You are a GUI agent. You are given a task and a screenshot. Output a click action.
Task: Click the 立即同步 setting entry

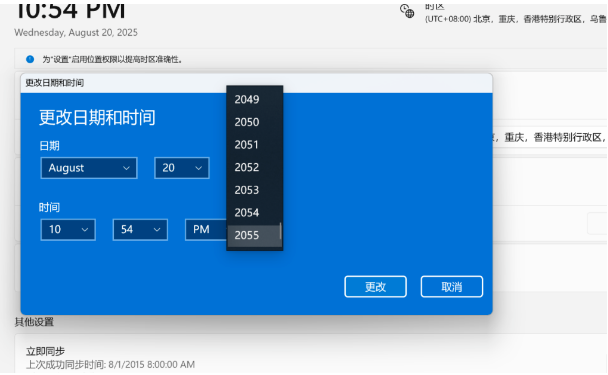(45, 351)
